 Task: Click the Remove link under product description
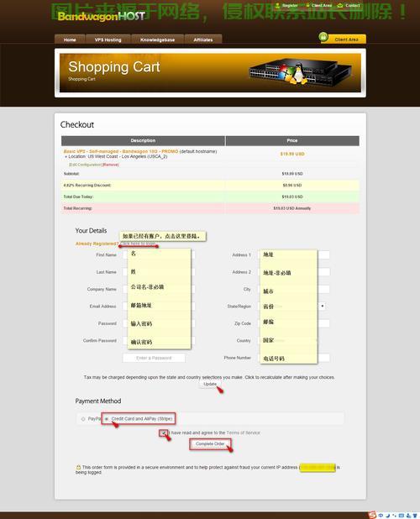(111, 165)
